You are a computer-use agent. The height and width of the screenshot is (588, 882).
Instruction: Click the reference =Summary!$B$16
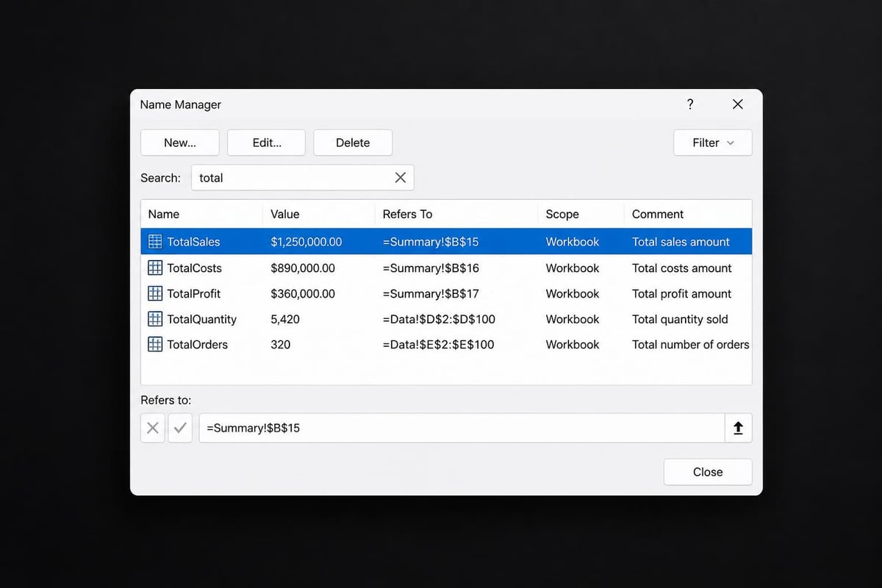431,268
